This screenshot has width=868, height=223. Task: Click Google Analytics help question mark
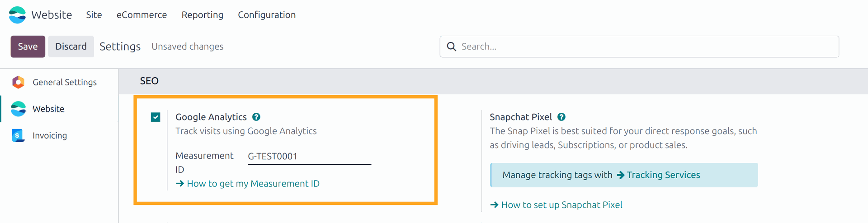pos(256,117)
